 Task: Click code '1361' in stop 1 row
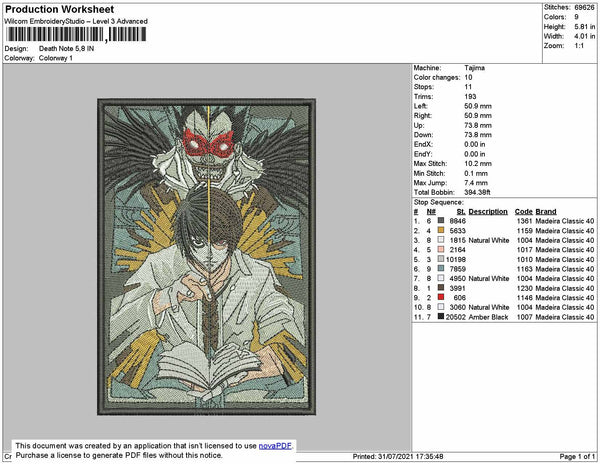524,221
